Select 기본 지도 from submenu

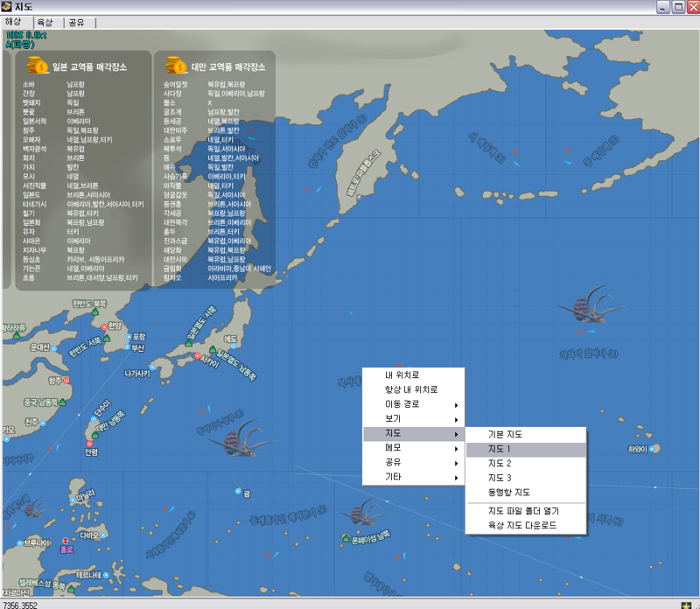click(526, 434)
